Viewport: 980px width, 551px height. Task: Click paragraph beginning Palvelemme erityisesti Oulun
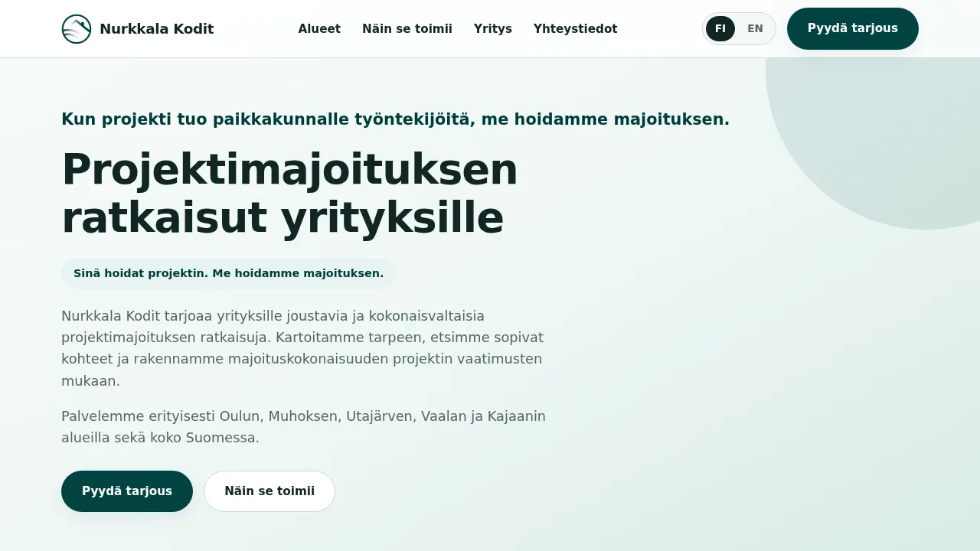coord(304,427)
